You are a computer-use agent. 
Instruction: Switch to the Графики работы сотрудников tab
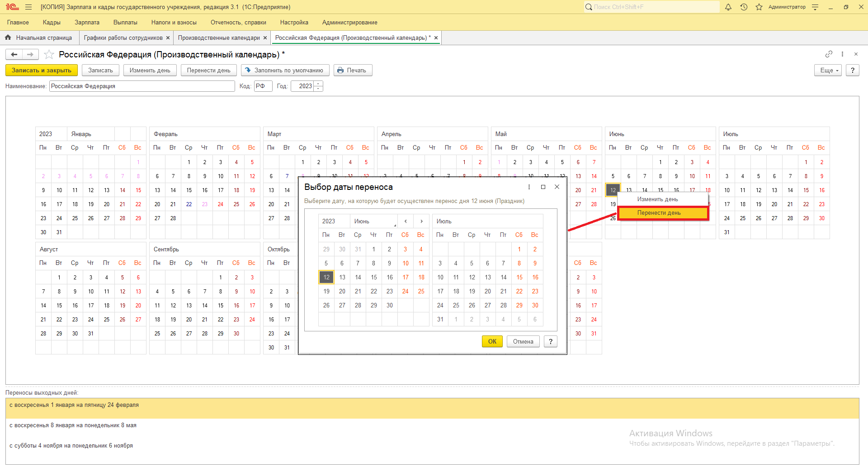click(x=123, y=38)
